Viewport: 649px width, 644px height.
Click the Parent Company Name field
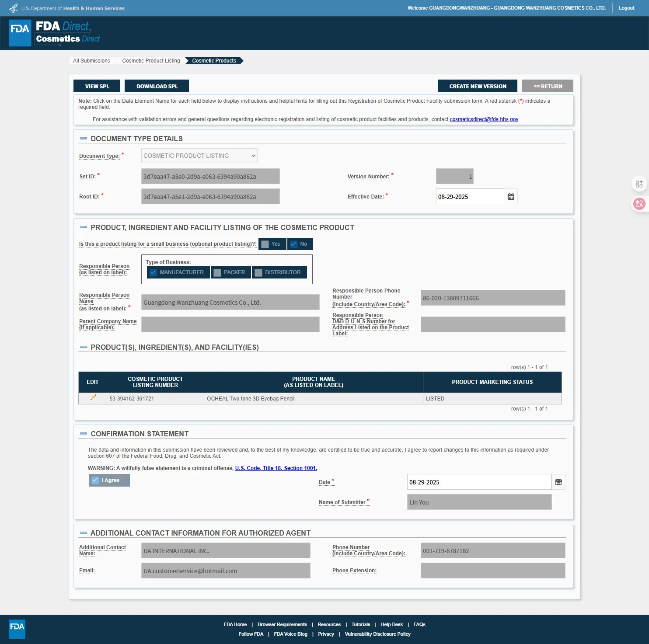(230, 324)
